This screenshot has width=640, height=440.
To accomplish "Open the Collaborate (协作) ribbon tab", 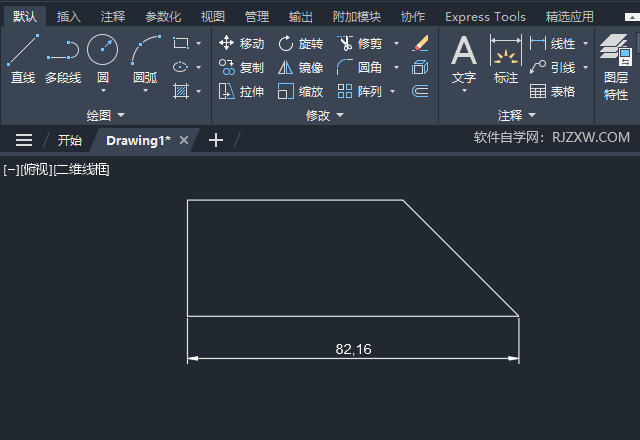I will (413, 17).
